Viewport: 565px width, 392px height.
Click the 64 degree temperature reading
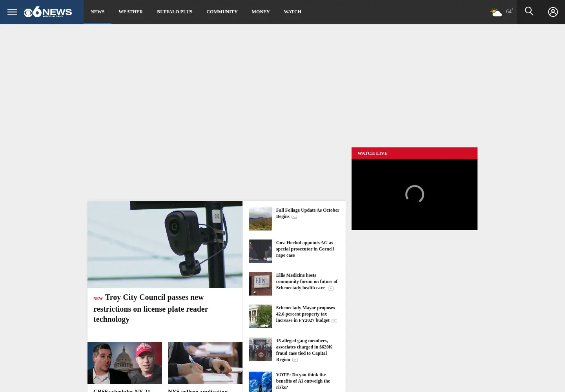pos(509,12)
